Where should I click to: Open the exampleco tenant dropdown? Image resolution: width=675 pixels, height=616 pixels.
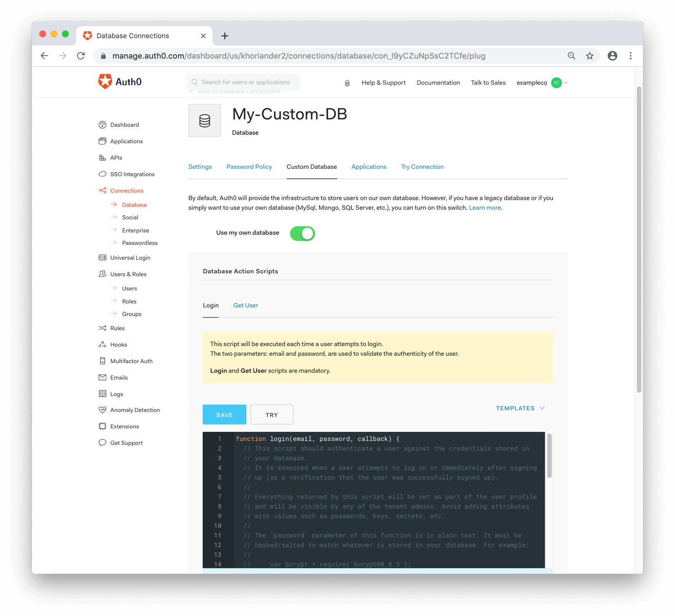click(542, 83)
